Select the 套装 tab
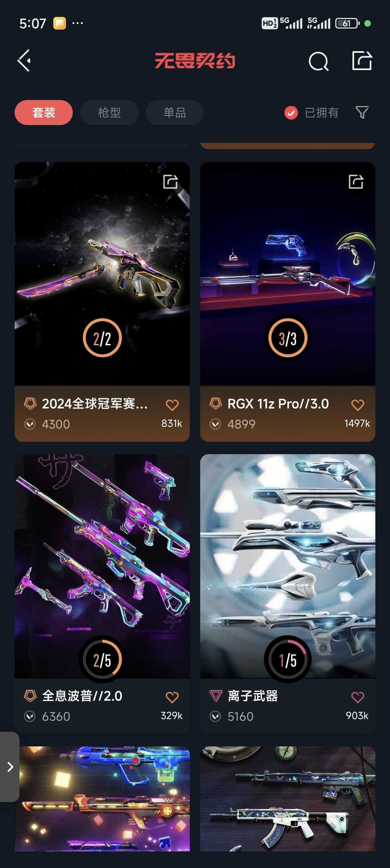 (44, 112)
